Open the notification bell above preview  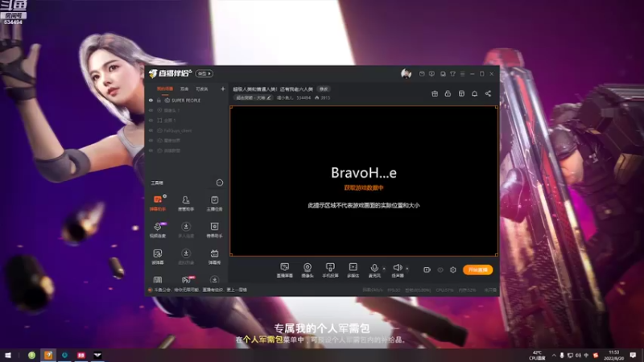pyautogui.click(x=474, y=93)
